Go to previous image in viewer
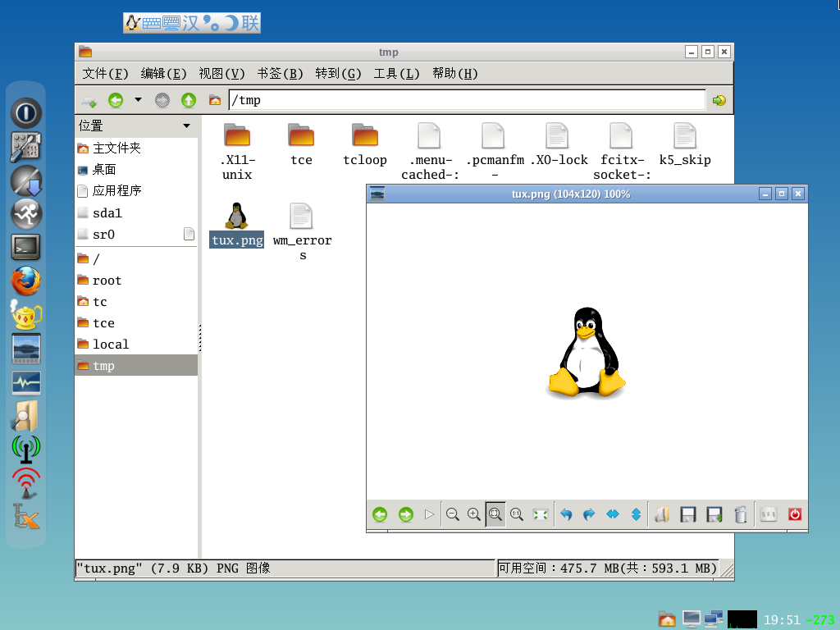 click(380, 515)
